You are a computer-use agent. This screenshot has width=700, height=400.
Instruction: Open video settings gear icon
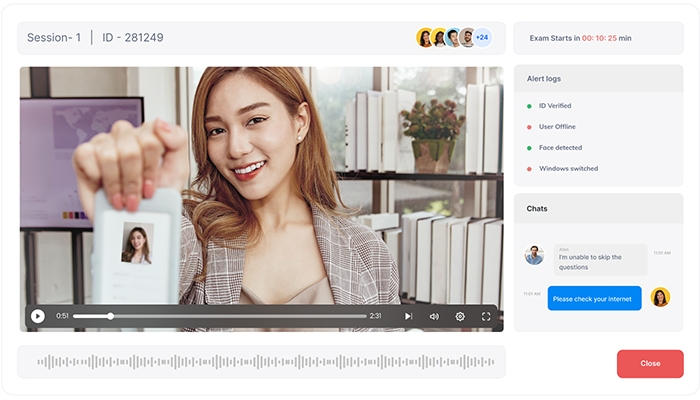tap(460, 316)
